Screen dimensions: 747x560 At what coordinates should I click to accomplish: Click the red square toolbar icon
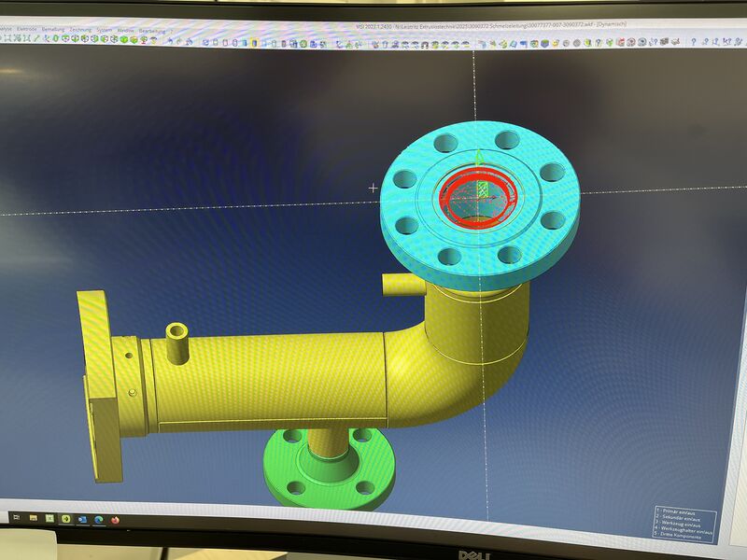[x=620, y=42]
